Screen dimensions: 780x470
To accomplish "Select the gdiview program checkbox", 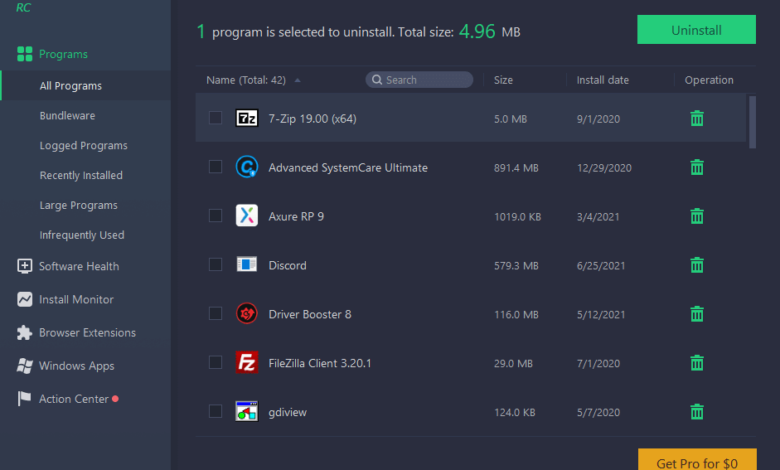I will click(215, 411).
